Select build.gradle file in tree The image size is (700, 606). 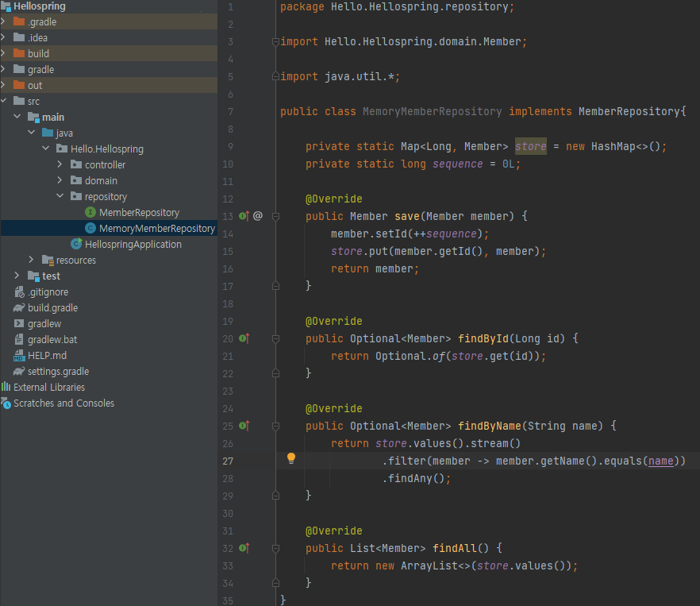[52, 308]
